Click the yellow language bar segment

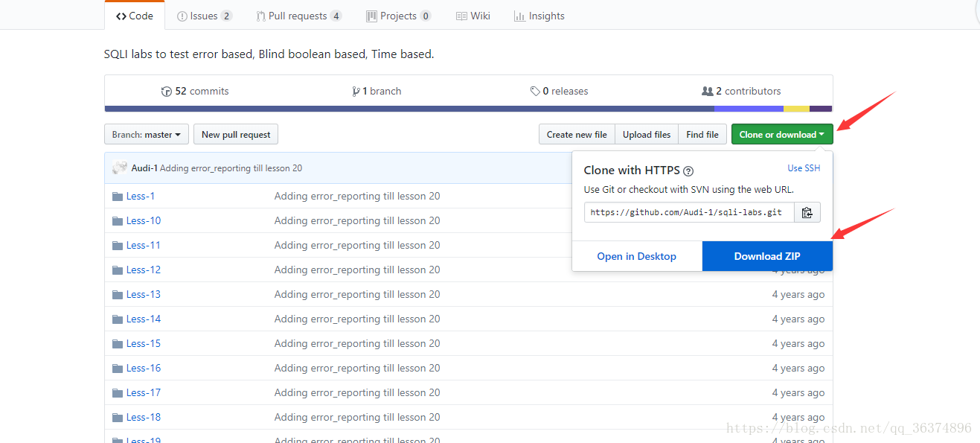coord(796,109)
